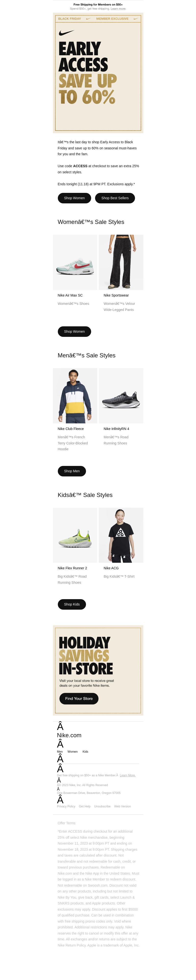Click the Unsubscribe link
Image resolution: width=196 pixels, height=980 pixels.
point(102,806)
